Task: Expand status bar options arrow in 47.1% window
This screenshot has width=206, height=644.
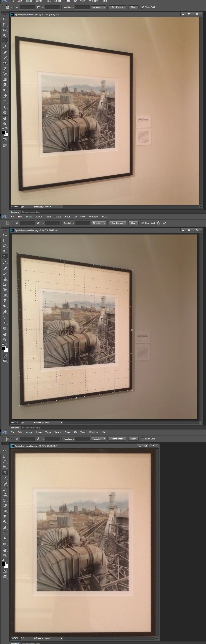Action: coord(61,207)
